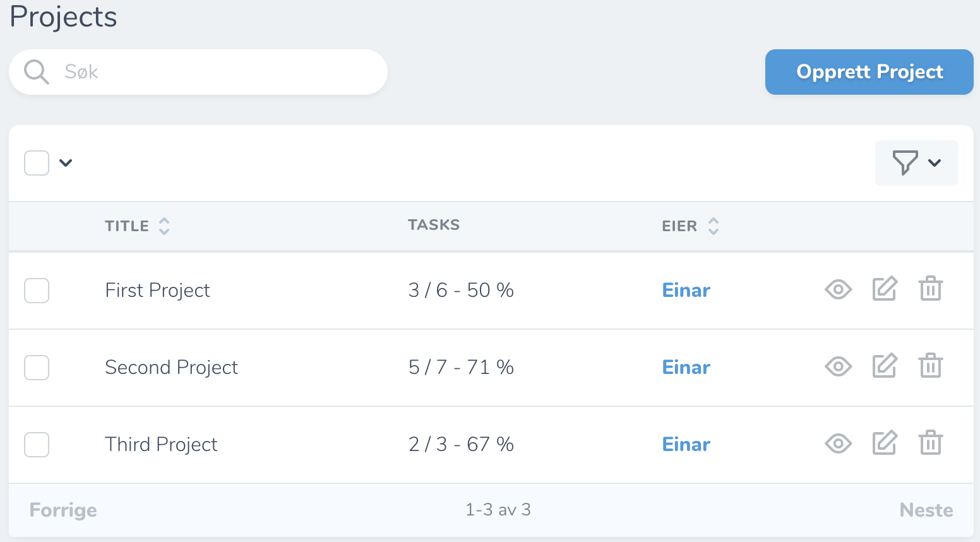Click the Opprett Project button
Image resolution: width=980 pixels, height=542 pixels.
click(869, 72)
